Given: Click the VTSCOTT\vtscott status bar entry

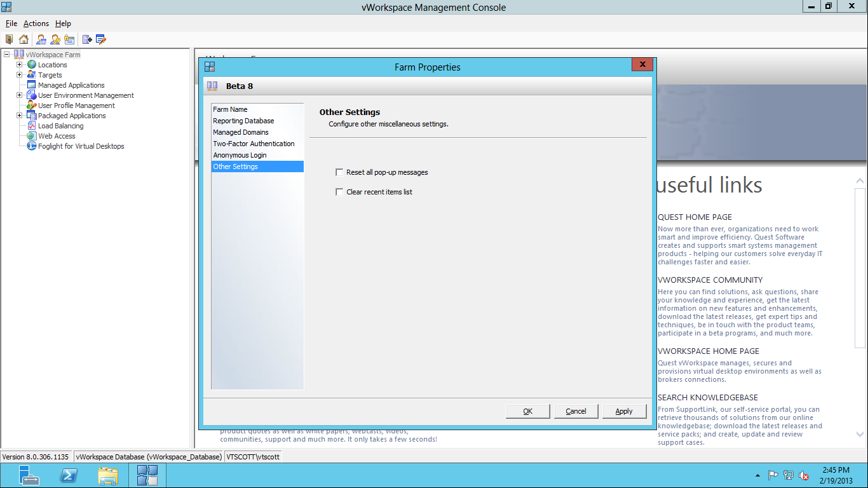Looking at the screenshot, I should coord(253,457).
